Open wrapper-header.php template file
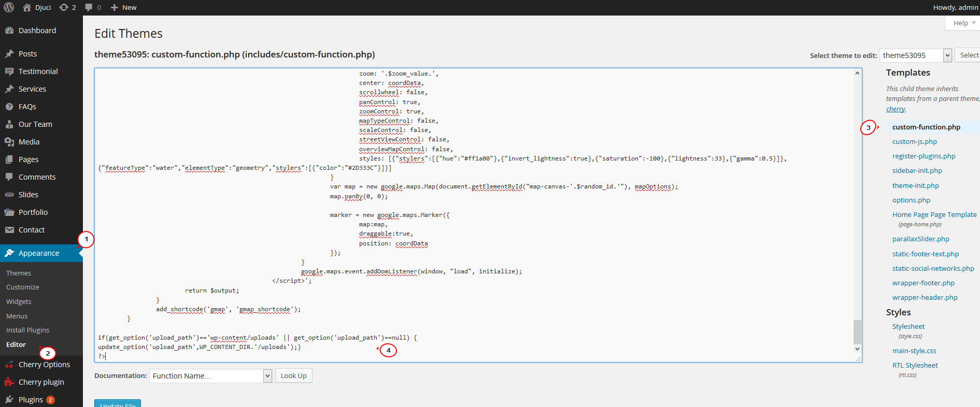 [x=925, y=297]
